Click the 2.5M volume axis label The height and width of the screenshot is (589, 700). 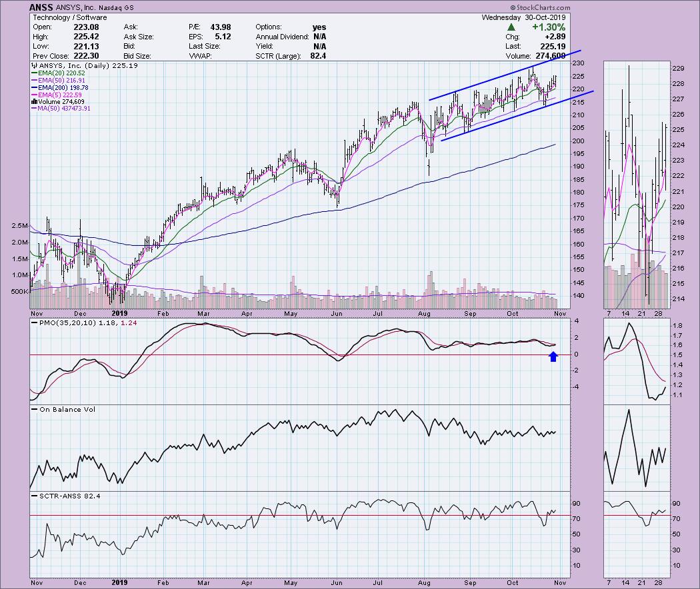(19, 226)
